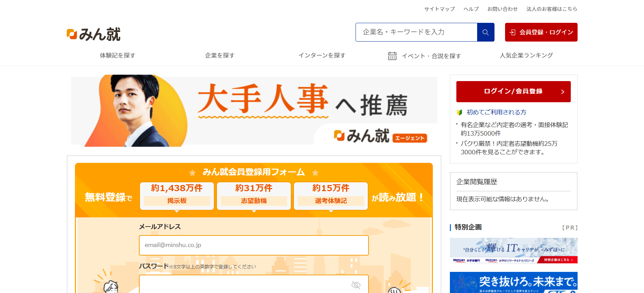
Task: Focus the パスワード input field
Action: 254,284
